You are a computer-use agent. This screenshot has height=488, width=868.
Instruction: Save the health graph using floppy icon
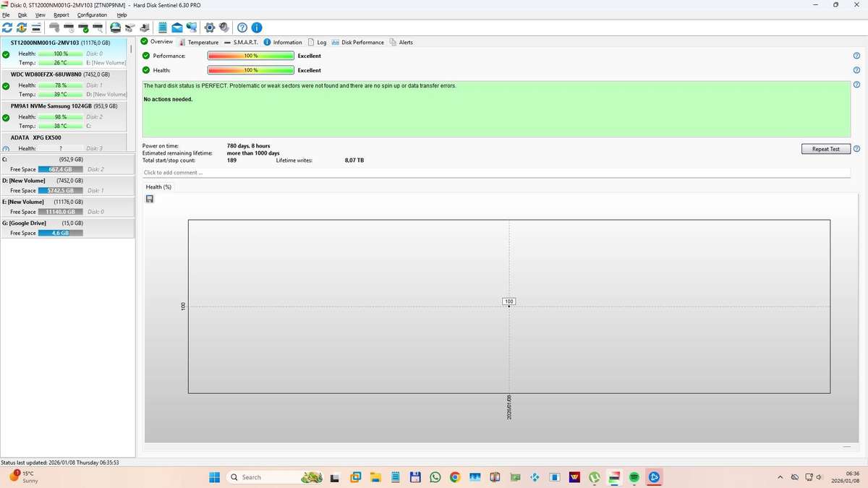(x=150, y=199)
